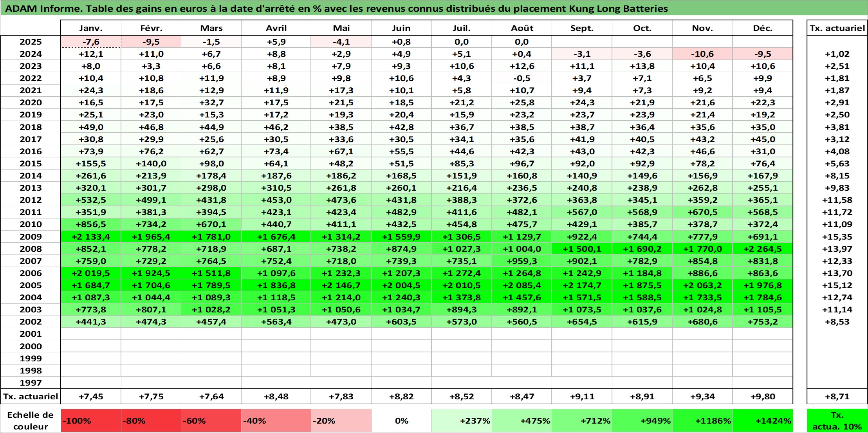Select the cell showing +1 500,1
This screenshot has height=433, width=868.
click(582, 249)
